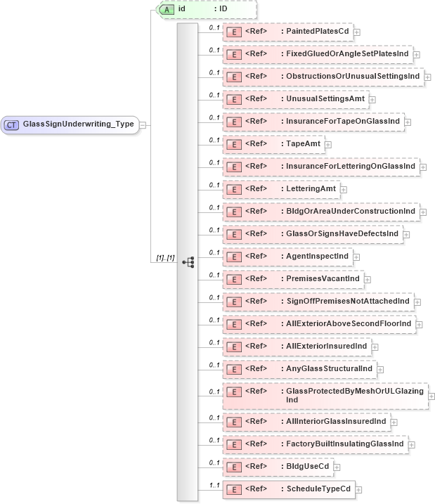Click the A attribute icon beside id

click(167, 9)
